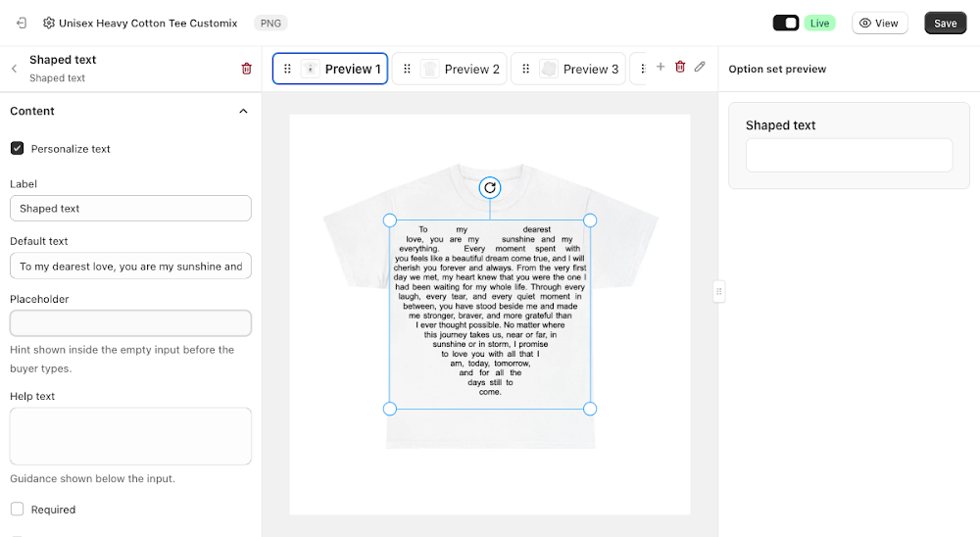Click into the Help text textarea
This screenshot has width=980, height=537.
130,436
